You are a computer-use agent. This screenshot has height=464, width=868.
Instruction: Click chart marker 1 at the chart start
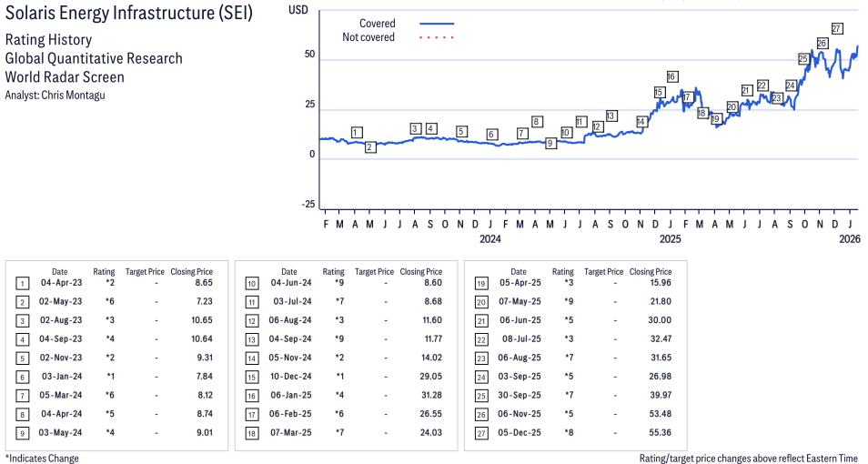click(x=357, y=132)
